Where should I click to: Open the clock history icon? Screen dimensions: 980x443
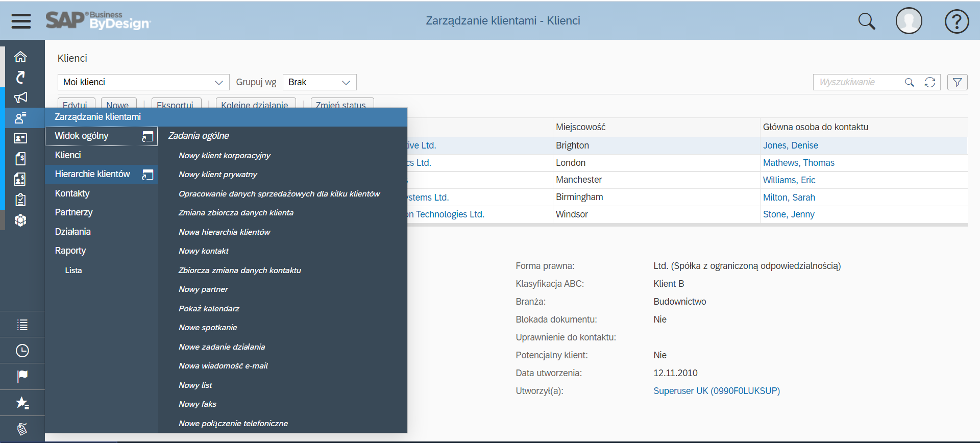coord(22,351)
